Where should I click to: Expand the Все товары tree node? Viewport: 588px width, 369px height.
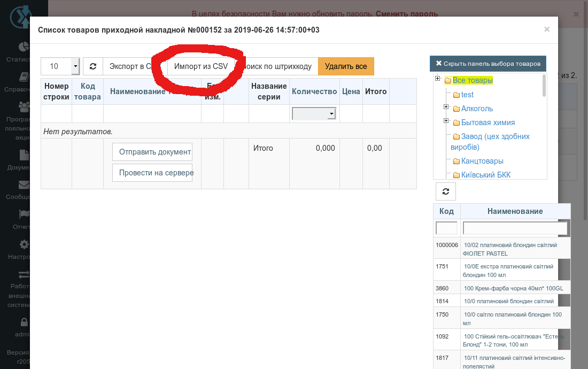pos(437,79)
